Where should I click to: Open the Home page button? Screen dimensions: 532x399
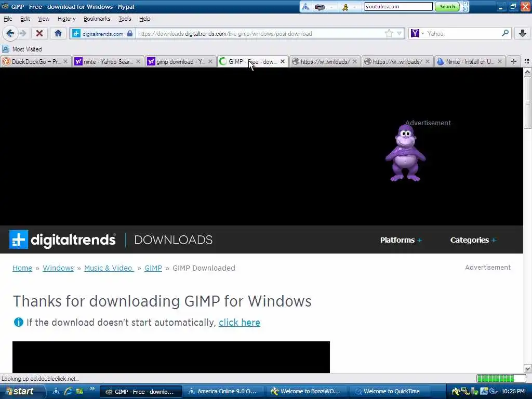pyautogui.click(x=58, y=33)
